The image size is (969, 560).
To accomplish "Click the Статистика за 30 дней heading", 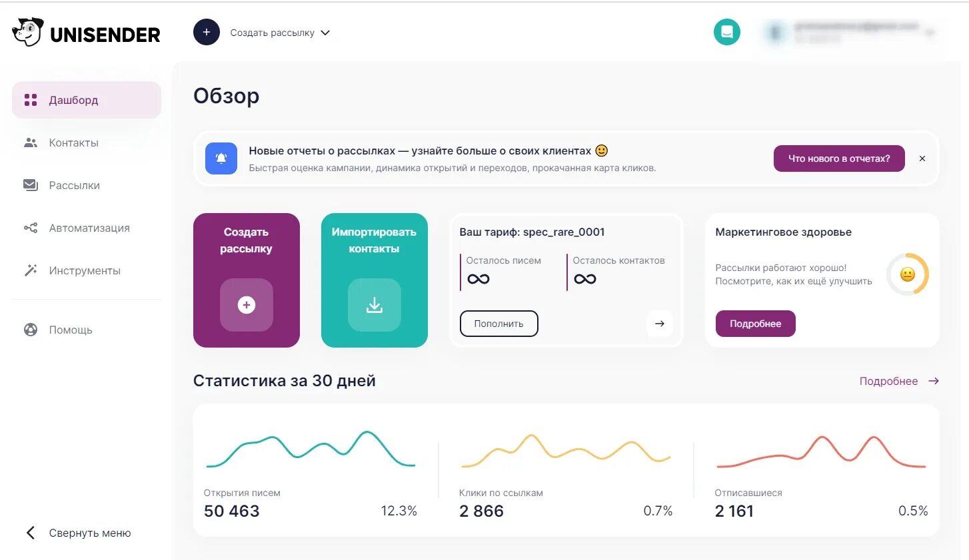I will pos(285,381).
